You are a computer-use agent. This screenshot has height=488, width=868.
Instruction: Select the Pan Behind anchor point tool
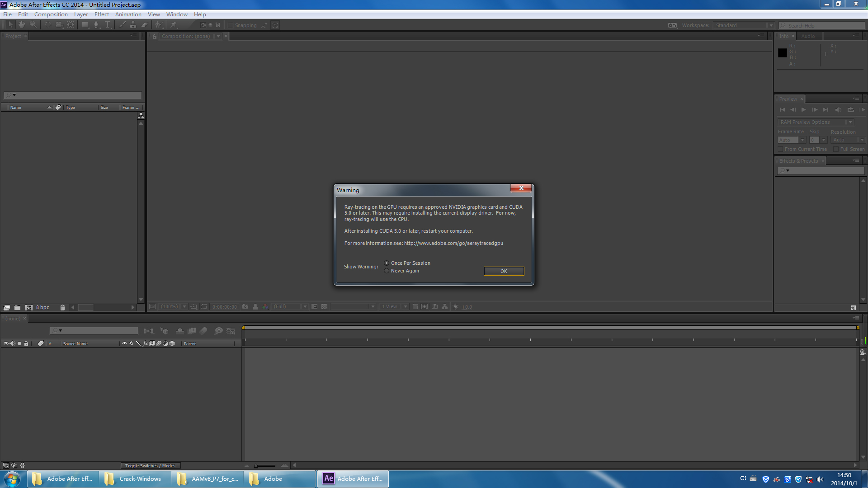tap(71, 25)
